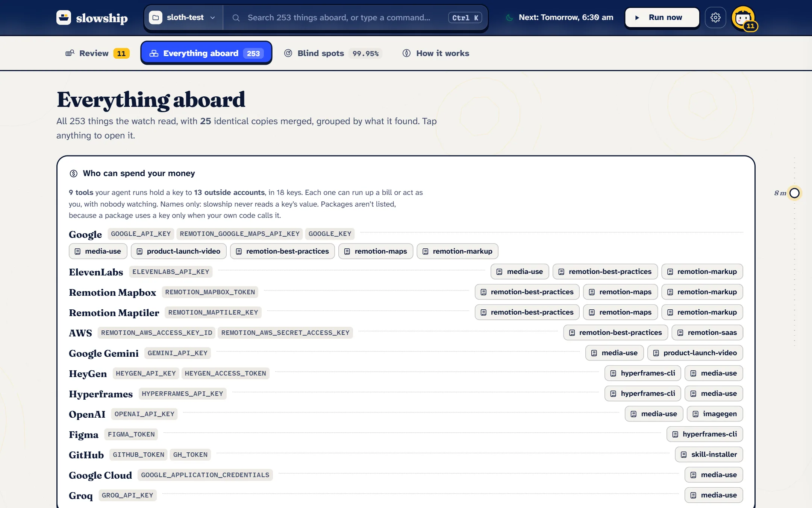Open imagegen skill in OpenAI row
This screenshot has height=508, width=812.
[715, 414]
